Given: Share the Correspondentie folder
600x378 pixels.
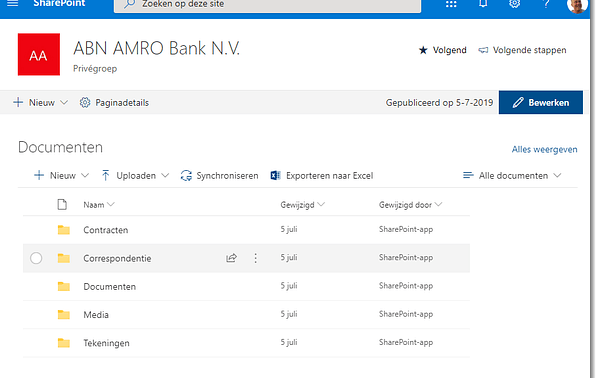Looking at the screenshot, I should point(231,258).
